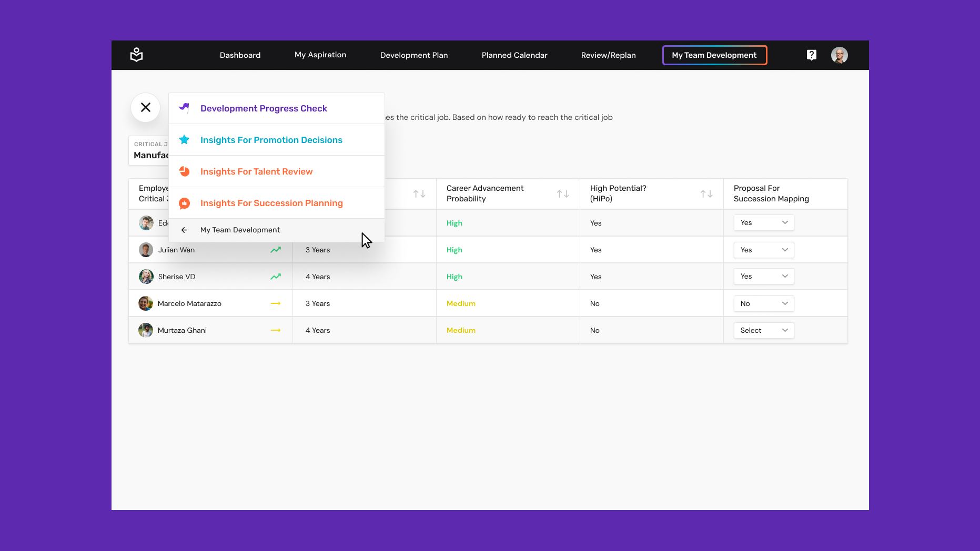Go to the Dashboard tab

pyautogui.click(x=240, y=55)
